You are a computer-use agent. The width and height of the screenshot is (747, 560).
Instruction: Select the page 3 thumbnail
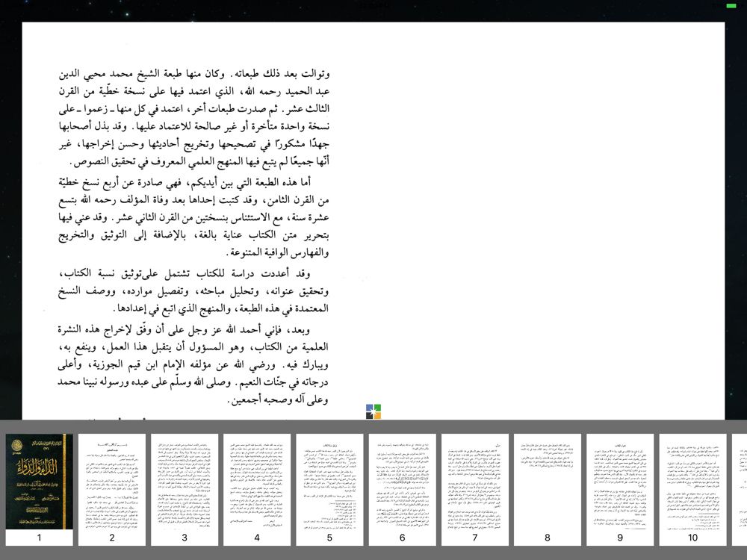pyautogui.click(x=185, y=482)
